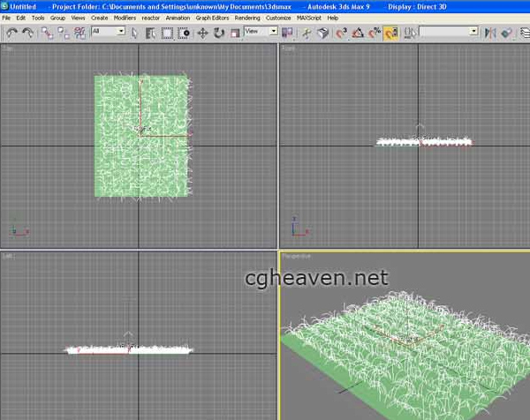Toggle the 3D Snaps button
The width and height of the screenshot is (530, 420).
pos(341,33)
